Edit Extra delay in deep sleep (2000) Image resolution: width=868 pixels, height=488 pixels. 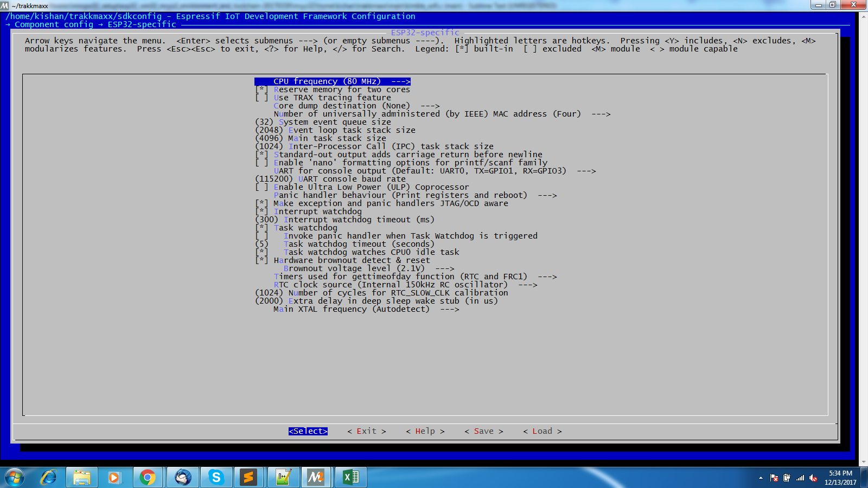tap(376, 301)
